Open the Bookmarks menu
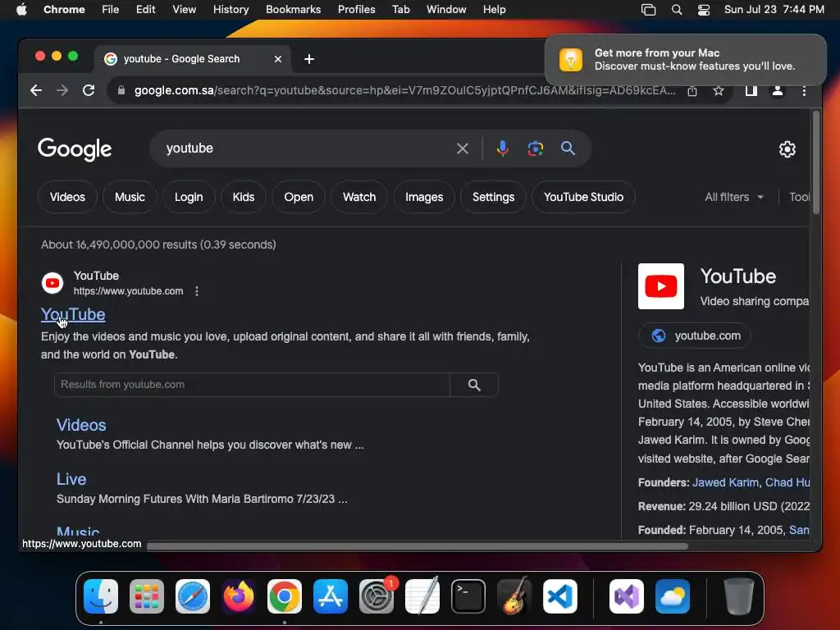This screenshot has height=630, width=840. 293,10
